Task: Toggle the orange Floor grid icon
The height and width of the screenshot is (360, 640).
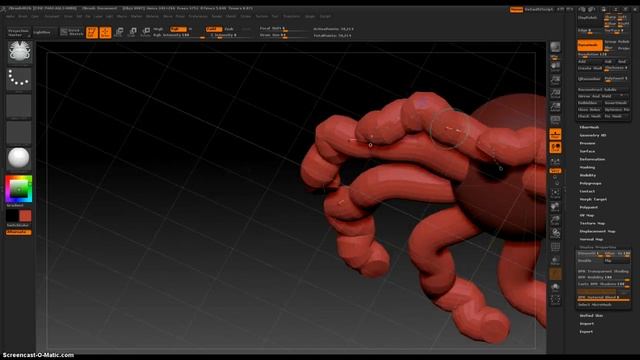Action: click(x=555, y=134)
